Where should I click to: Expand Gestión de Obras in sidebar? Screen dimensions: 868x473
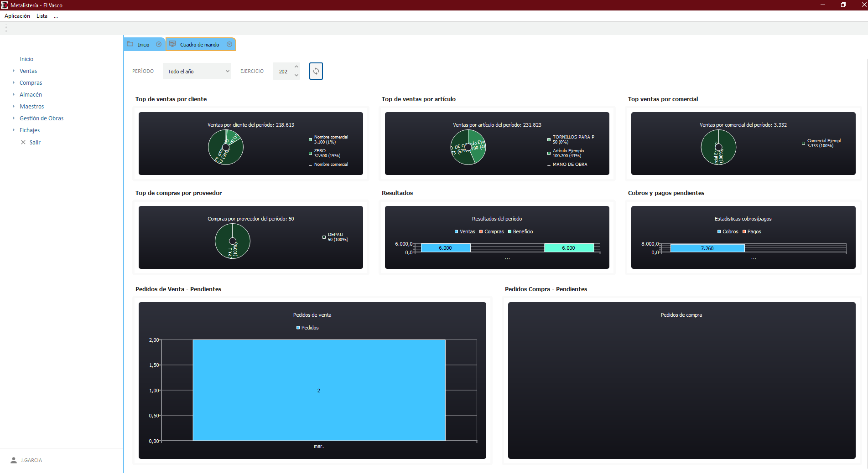[14, 118]
